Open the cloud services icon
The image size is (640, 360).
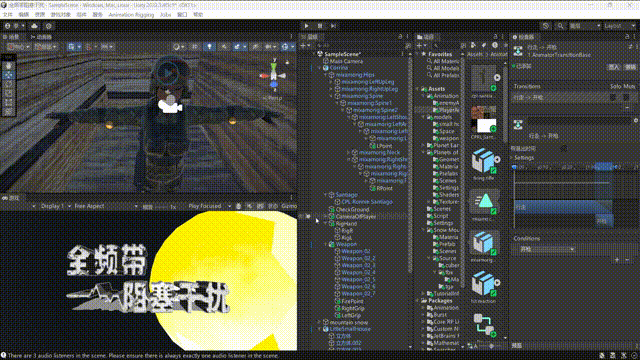click(x=34, y=26)
